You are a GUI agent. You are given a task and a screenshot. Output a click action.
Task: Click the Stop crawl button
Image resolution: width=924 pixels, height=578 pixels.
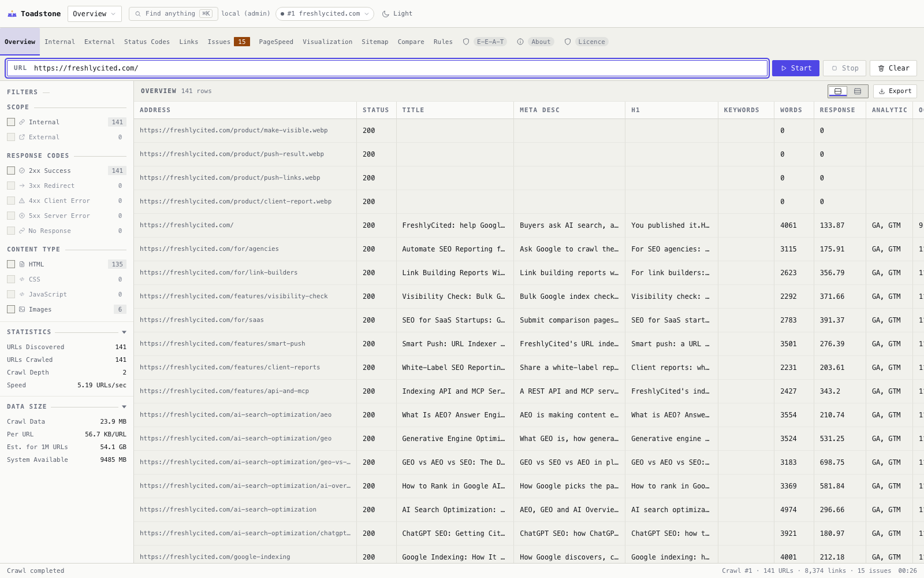click(x=845, y=68)
